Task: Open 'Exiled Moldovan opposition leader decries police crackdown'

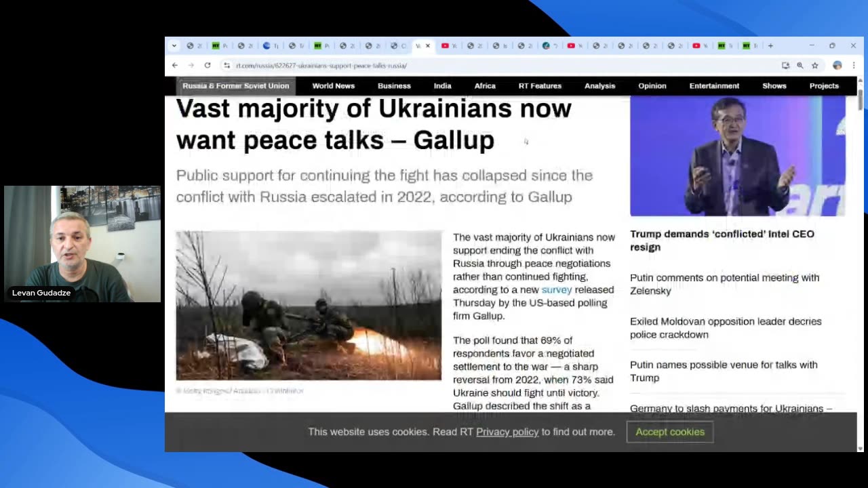Action: click(x=726, y=328)
